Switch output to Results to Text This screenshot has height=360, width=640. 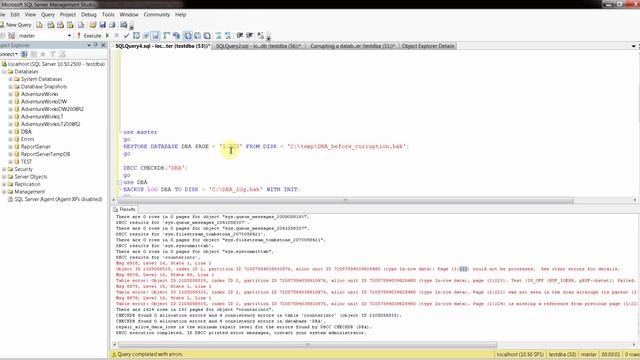pos(187,36)
